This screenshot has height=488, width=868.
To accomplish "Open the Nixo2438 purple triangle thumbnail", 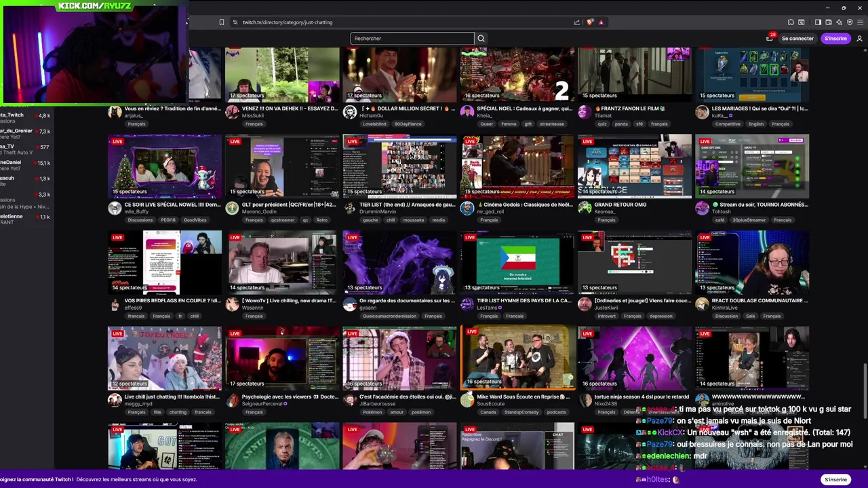I will 635,358.
